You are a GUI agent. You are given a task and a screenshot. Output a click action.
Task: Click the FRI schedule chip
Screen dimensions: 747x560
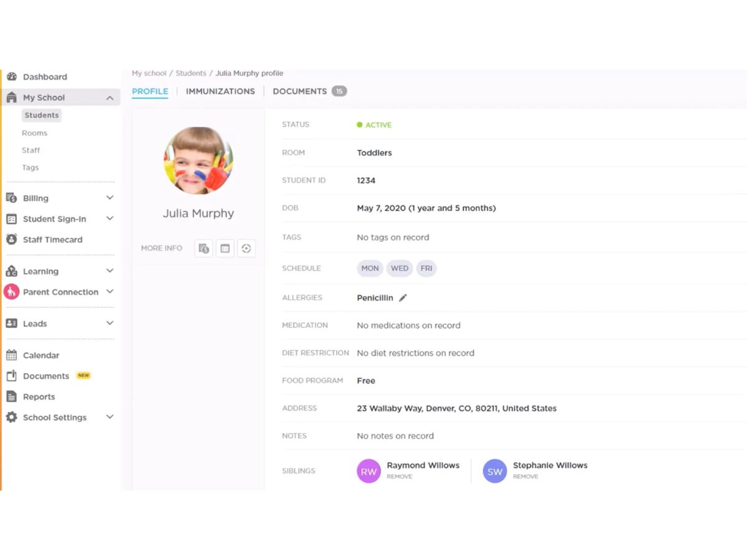tap(426, 269)
